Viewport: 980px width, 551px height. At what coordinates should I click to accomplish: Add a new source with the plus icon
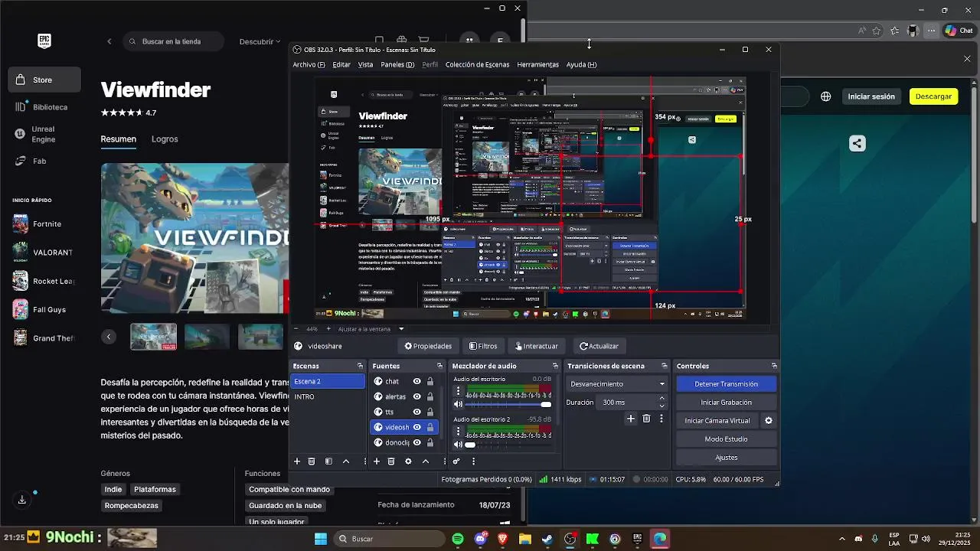click(376, 461)
